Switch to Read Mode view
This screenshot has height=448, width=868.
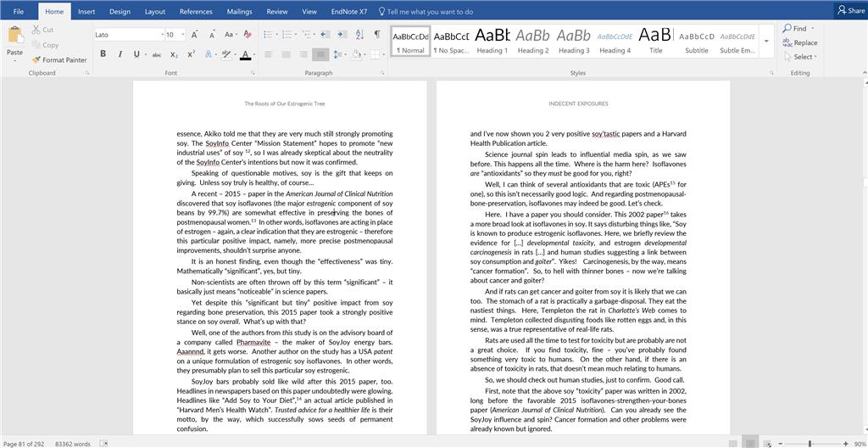click(733, 444)
